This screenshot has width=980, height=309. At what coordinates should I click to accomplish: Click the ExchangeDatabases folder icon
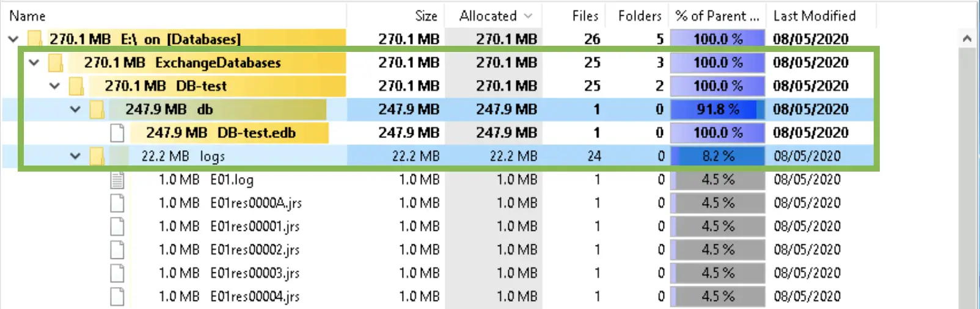56,62
